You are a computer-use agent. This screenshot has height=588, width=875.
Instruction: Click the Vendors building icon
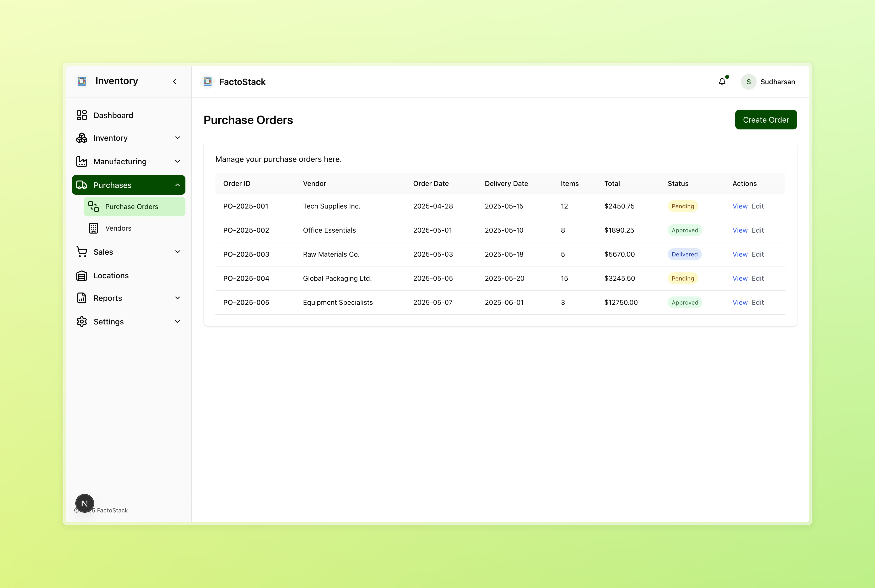pyautogui.click(x=93, y=228)
